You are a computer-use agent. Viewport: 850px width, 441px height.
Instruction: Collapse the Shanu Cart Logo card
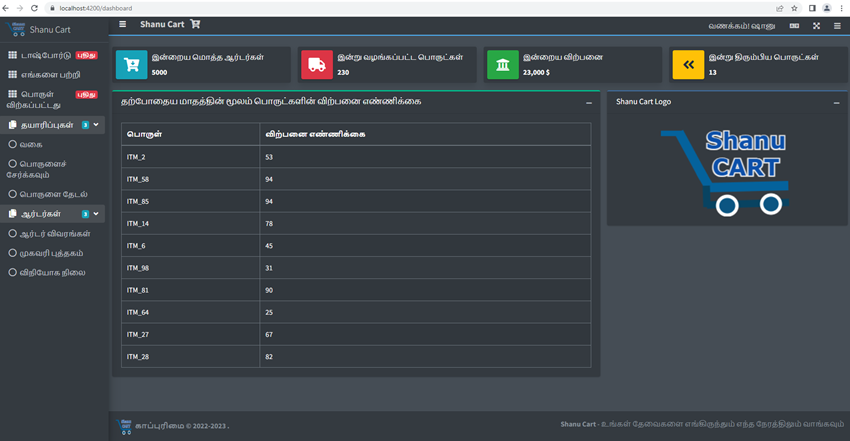(836, 103)
